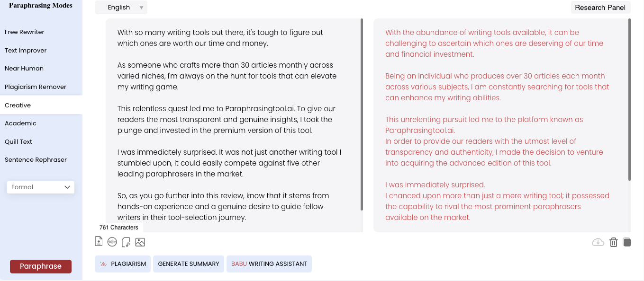Open the Research Panel

600,8
